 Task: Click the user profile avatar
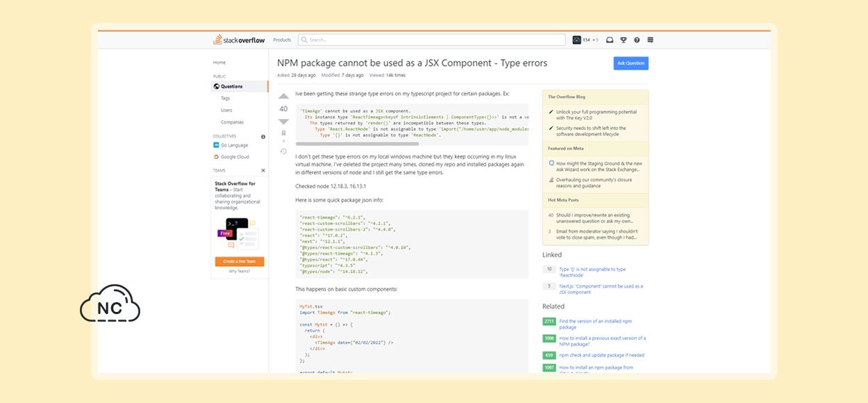coord(576,40)
